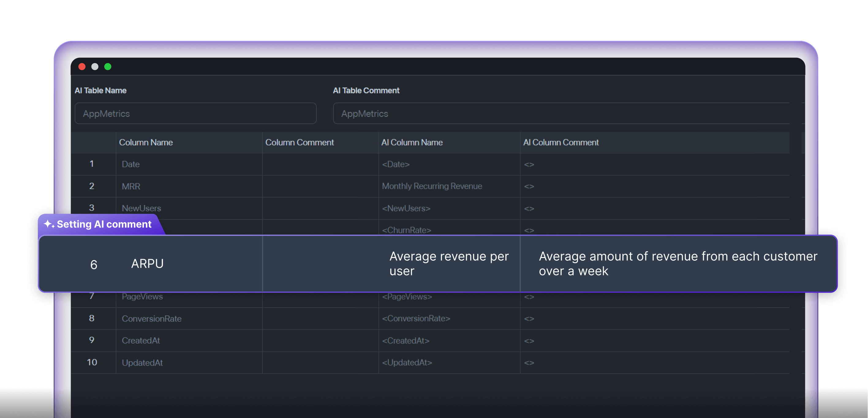Viewport: 868px width, 418px height.
Task: Click the red close window button
Action: click(82, 67)
